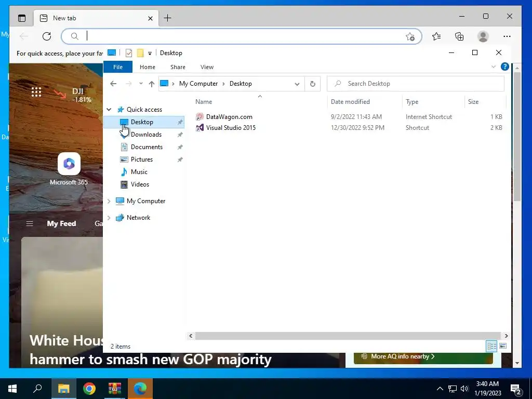
Task: Open a new Edge tab
Action: pos(168,18)
